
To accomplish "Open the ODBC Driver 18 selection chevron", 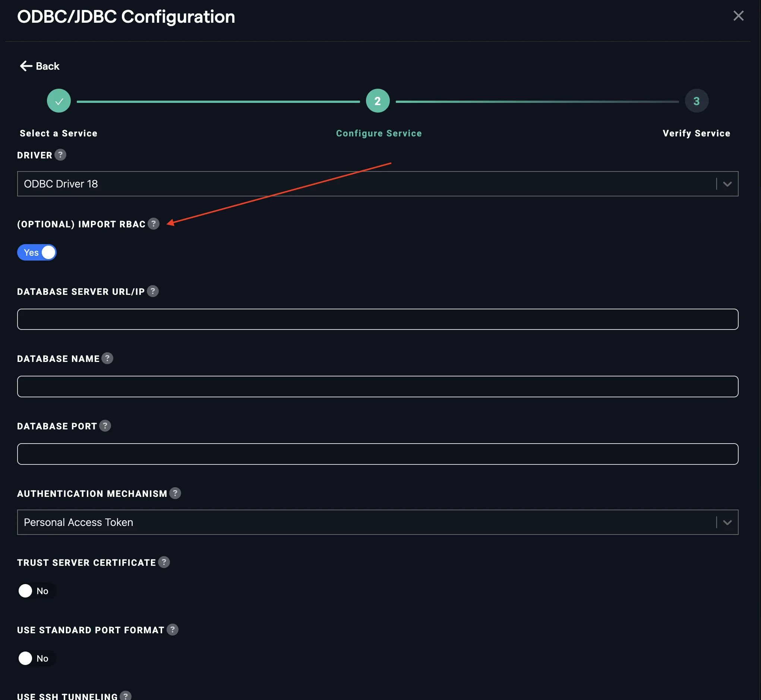I will [728, 184].
